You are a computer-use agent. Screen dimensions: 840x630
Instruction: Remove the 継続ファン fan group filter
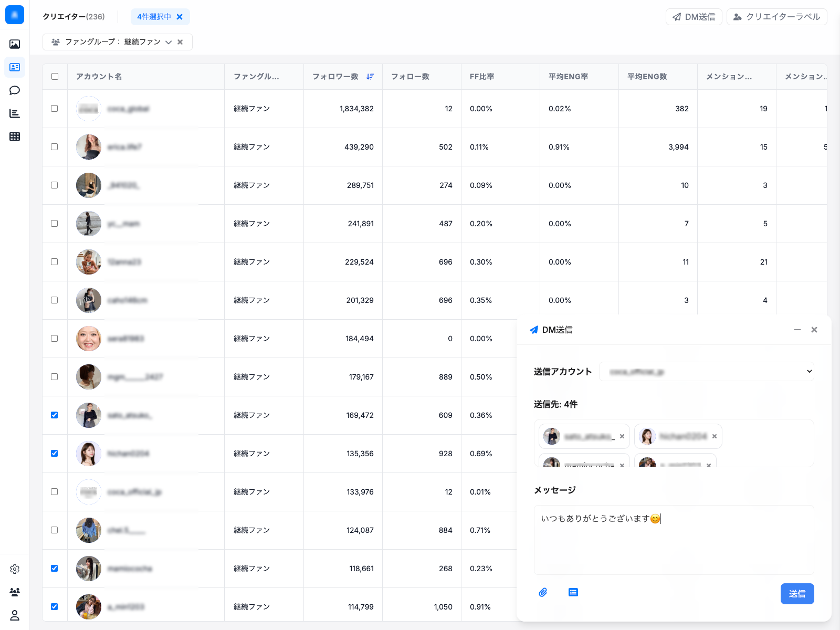click(180, 42)
